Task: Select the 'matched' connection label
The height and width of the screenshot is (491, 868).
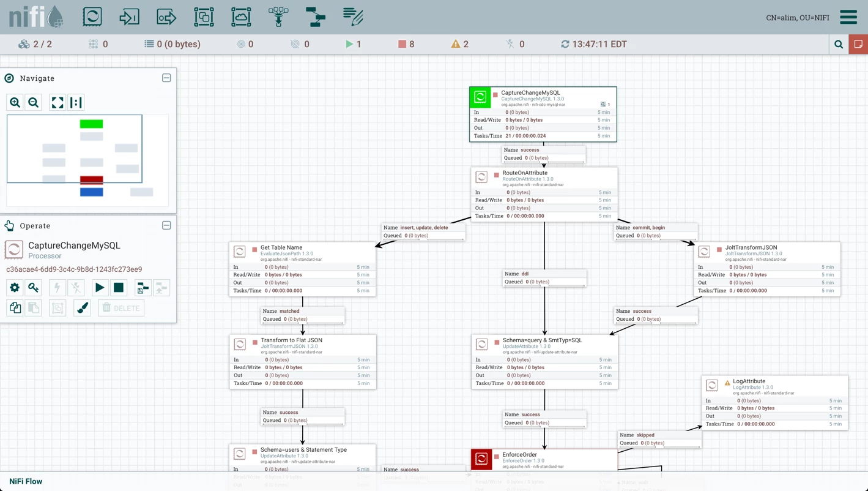Action: 303,315
